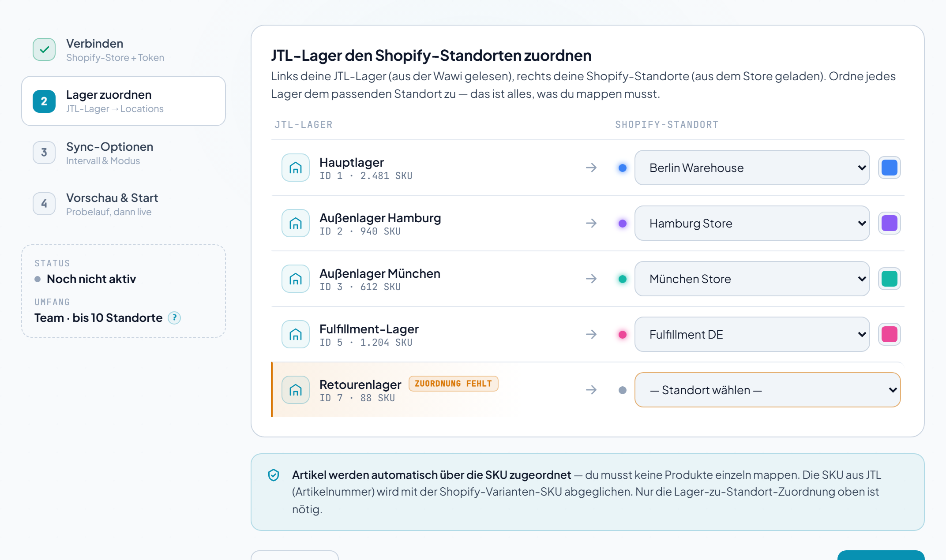This screenshot has width=946, height=560.
Task: Go to the Vorschau & Start step
Action: click(124, 204)
